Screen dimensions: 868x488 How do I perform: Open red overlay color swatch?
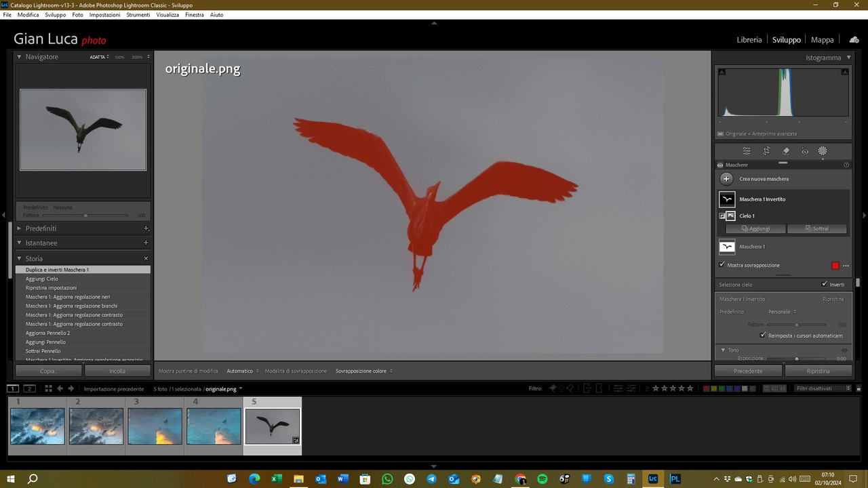coord(835,266)
